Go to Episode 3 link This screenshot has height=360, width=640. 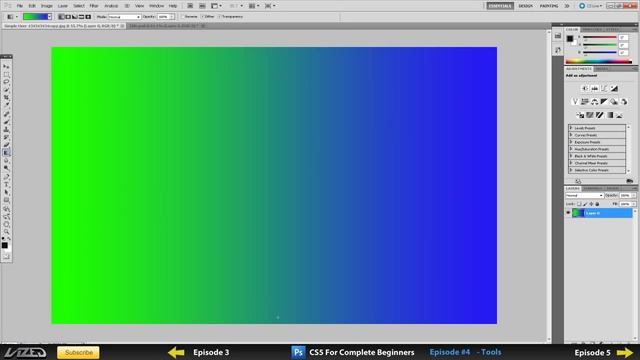tap(211, 352)
